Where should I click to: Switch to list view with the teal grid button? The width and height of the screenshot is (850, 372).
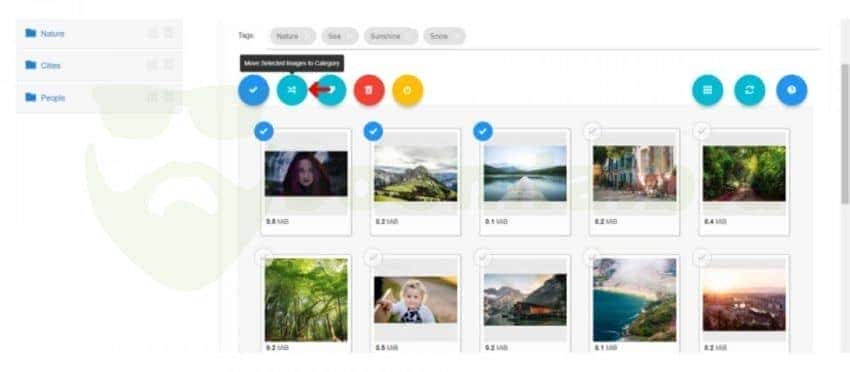707,90
